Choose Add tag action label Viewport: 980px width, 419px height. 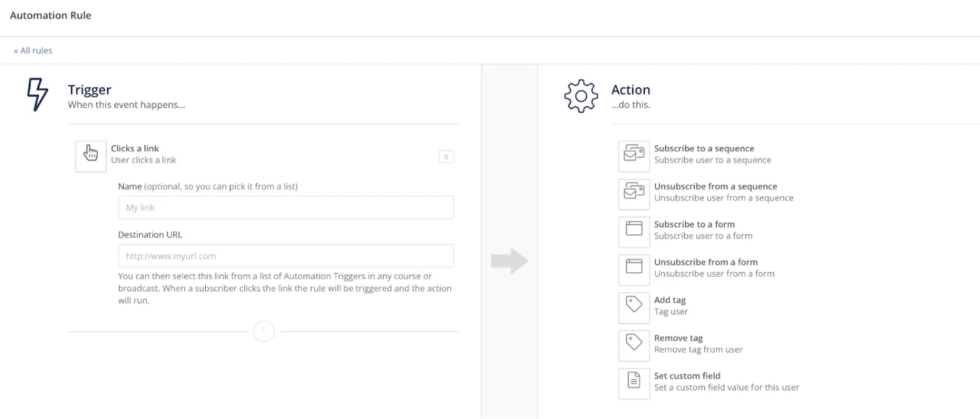(670, 300)
